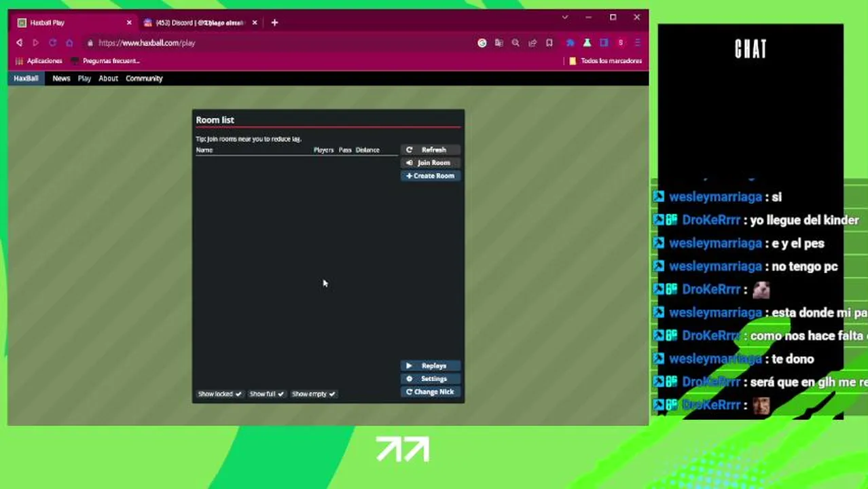The height and width of the screenshot is (489, 868).
Task: Toggle the Show empty checkbox
Action: (x=313, y=394)
